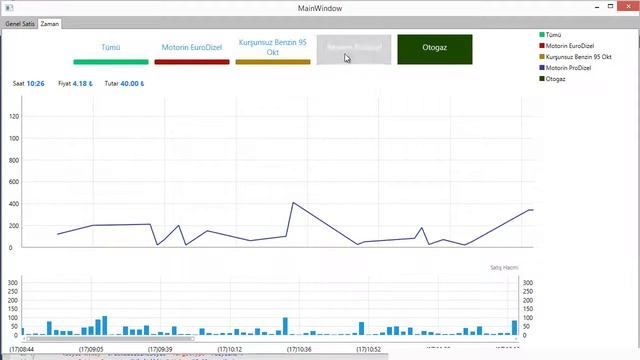Click the Otogaz legend label
This screenshot has width=640, height=360.
[556, 79]
